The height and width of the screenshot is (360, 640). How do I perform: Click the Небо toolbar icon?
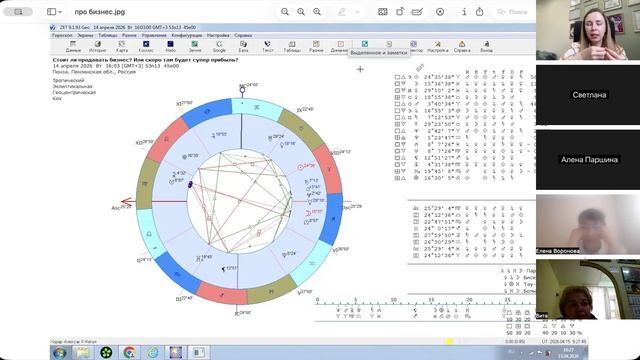(x=170, y=46)
